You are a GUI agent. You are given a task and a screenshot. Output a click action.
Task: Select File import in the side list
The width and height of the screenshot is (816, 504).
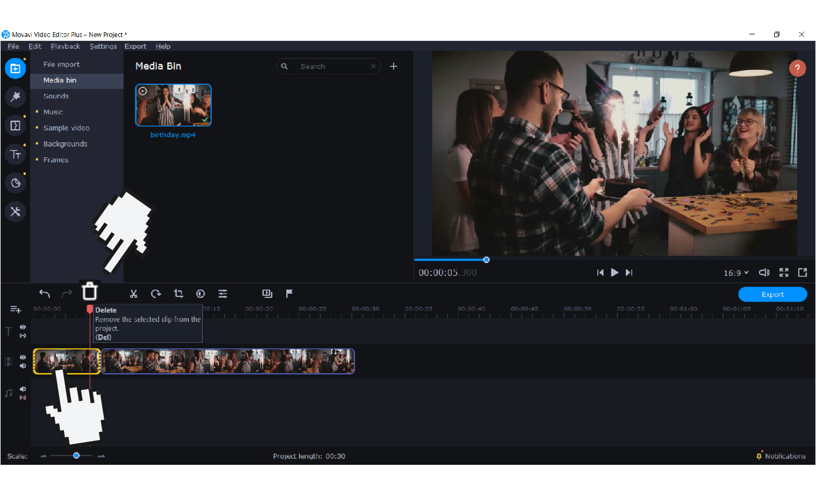(61, 64)
